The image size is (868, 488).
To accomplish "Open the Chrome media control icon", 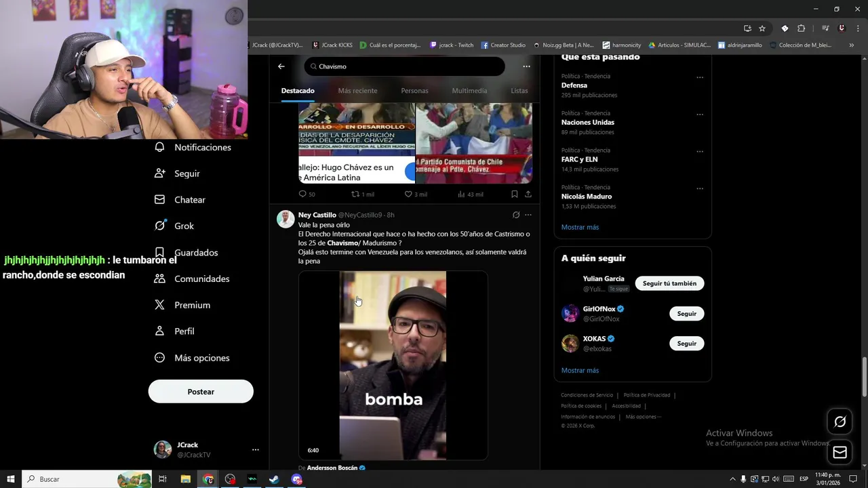I will (x=825, y=28).
